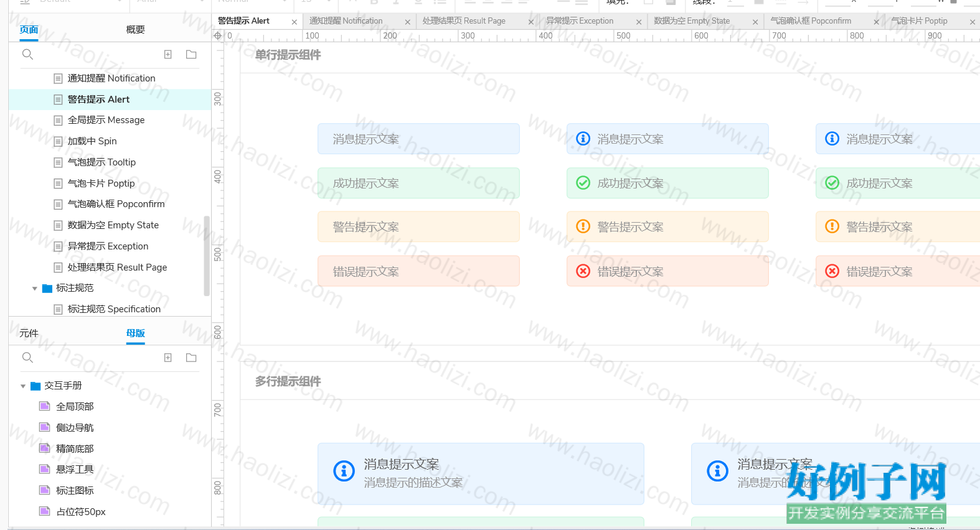The image size is (980, 530).
Task: Select 通知提醒 Notification page in tree
Action: coord(110,78)
